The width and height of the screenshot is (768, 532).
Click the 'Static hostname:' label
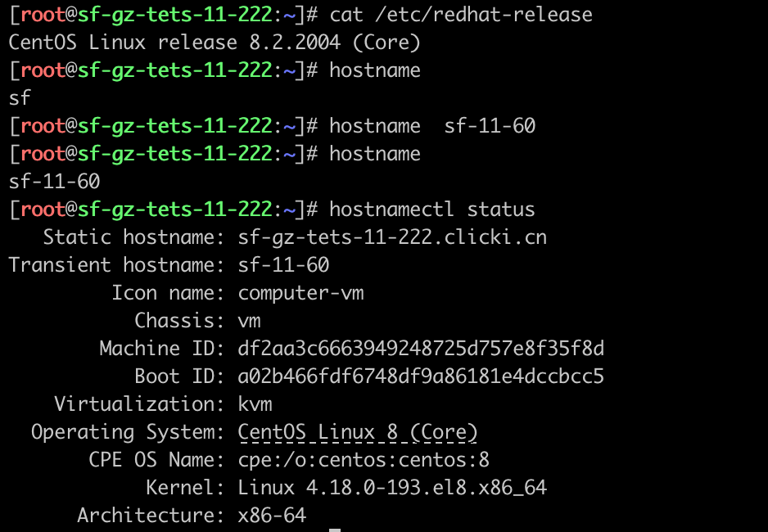pos(134,237)
